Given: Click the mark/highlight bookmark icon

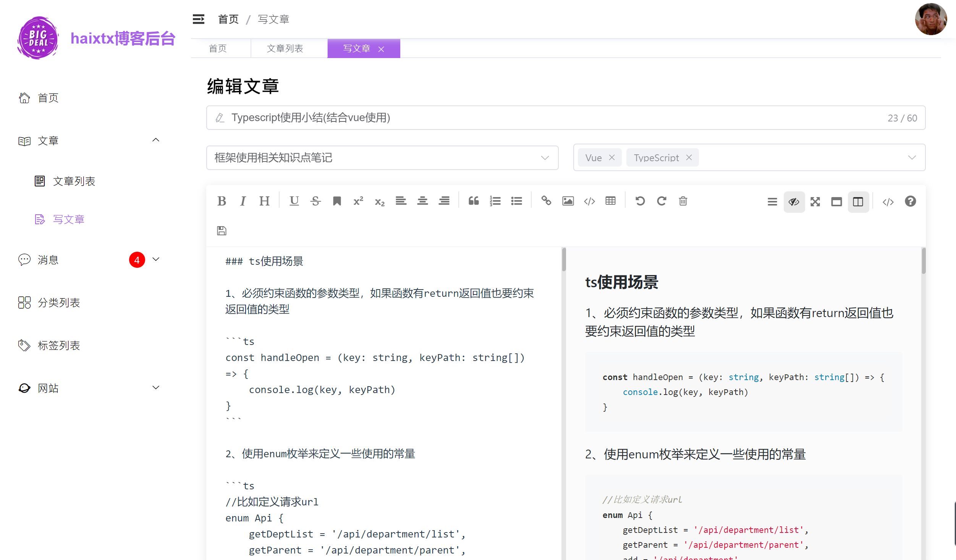Looking at the screenshot, I should point(337,201).
